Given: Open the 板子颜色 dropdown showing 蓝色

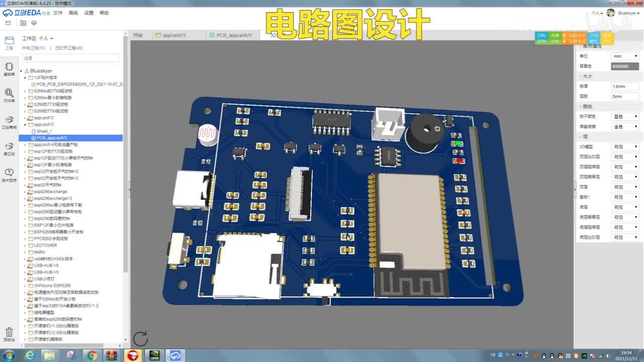Looking at the screenshot, I should click(624, 116).
